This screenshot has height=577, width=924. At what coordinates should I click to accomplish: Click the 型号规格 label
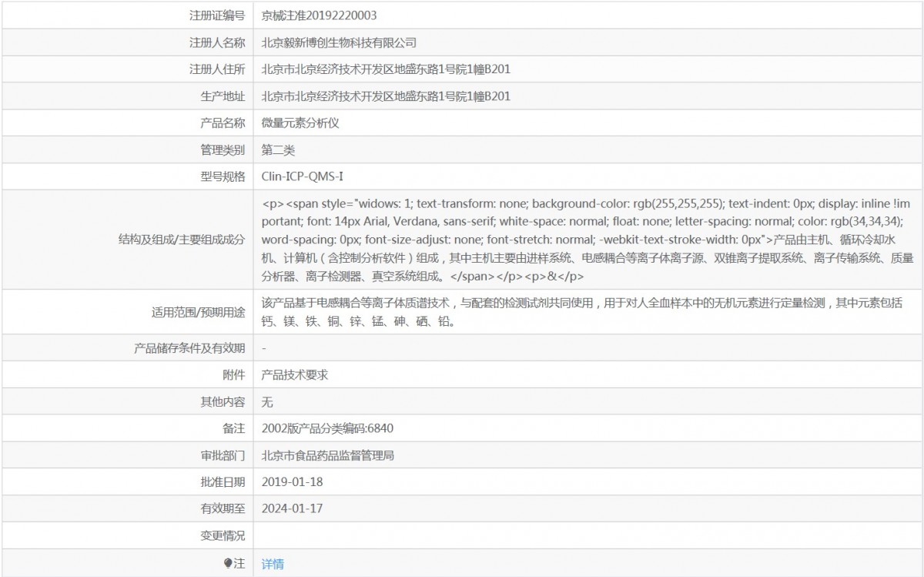[x=223, y=176]
